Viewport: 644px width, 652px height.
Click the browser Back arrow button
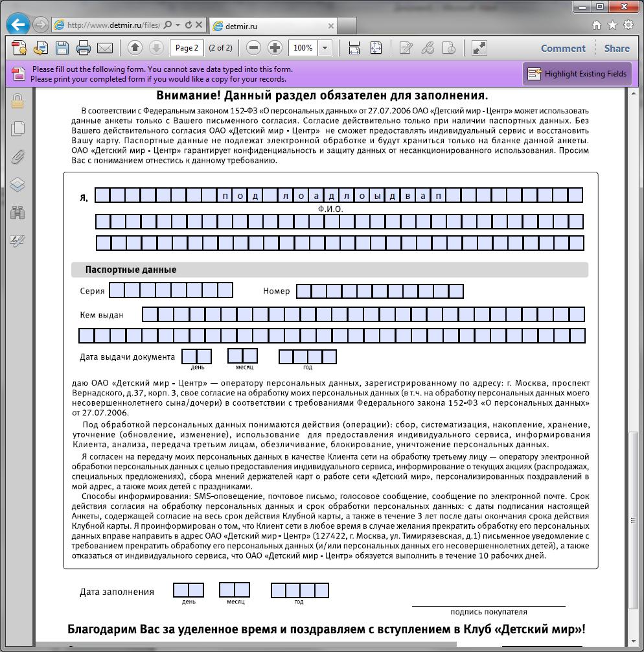18,25
